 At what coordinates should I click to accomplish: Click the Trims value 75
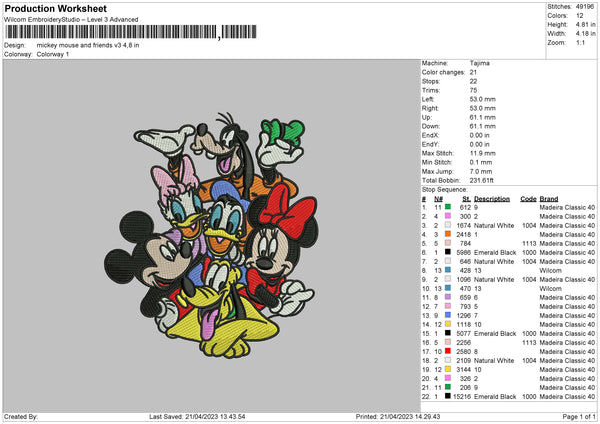[473, 90]
